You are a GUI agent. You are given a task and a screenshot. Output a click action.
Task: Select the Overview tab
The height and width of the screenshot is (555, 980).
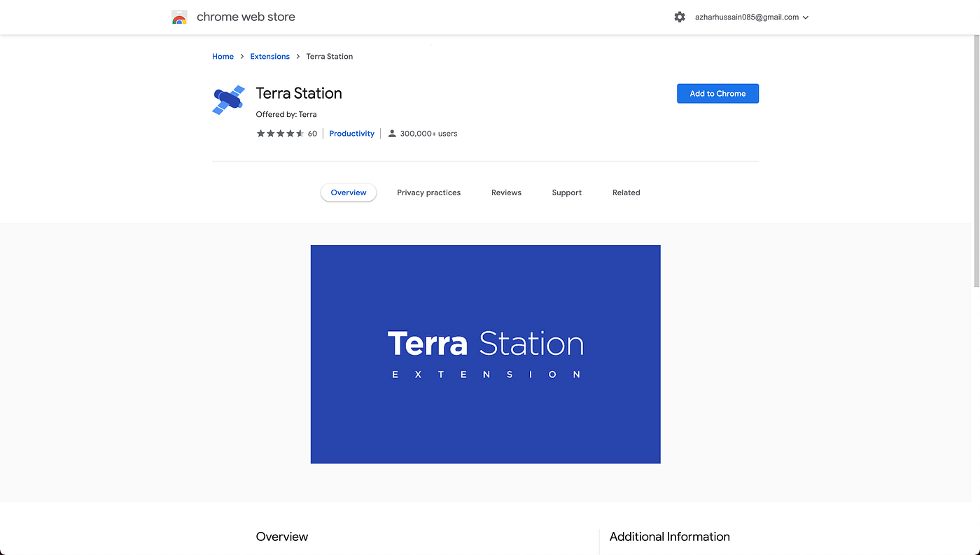pos(349,192)
